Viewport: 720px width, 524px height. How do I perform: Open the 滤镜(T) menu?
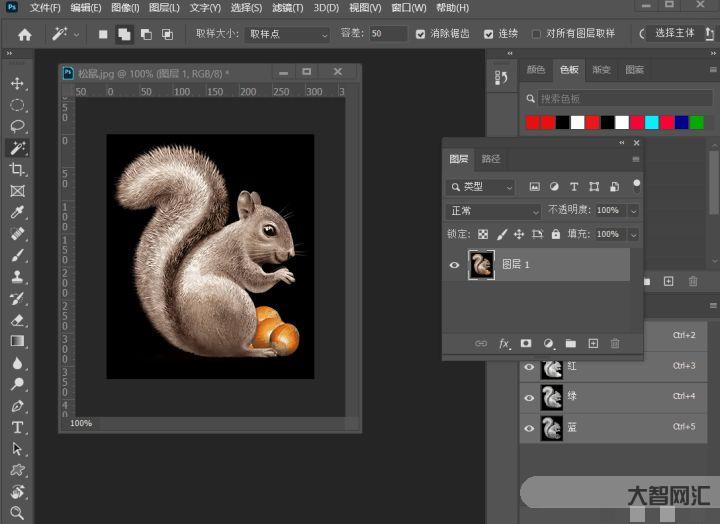[x=287, y=8]
